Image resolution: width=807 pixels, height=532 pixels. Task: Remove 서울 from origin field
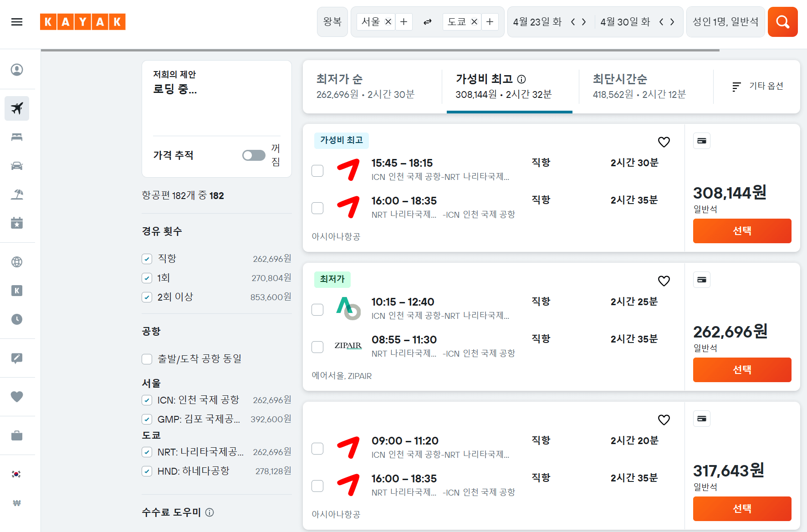tap(388, 22)
